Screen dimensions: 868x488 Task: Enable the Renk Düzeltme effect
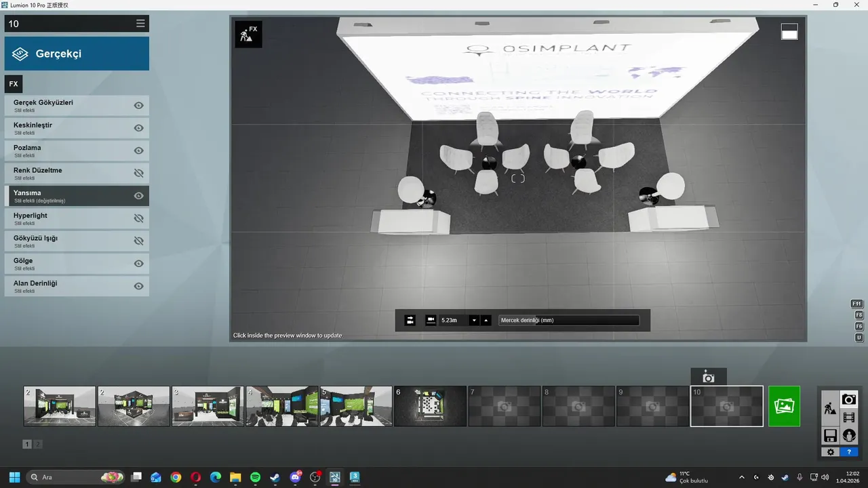coord(138,173)
